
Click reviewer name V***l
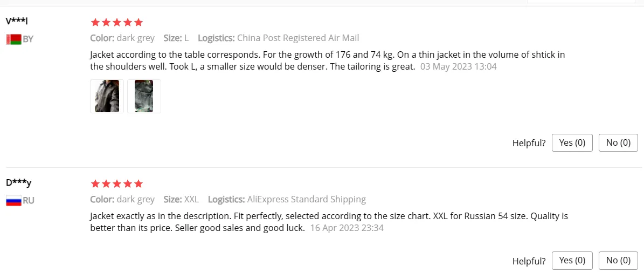point(17,21)
